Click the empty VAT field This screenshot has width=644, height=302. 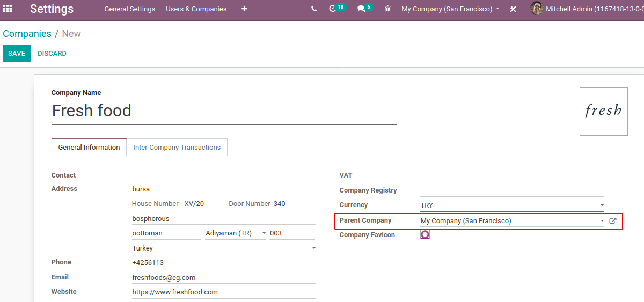(512, 176)
